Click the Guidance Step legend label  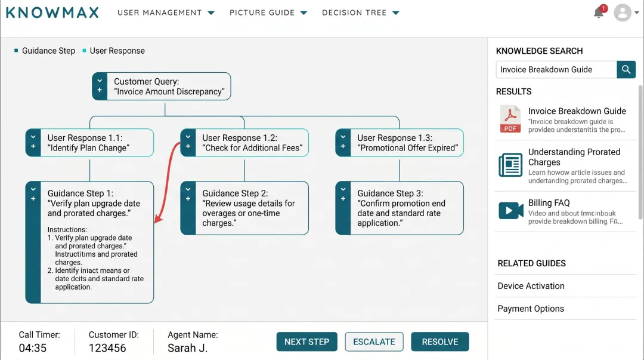48,51
